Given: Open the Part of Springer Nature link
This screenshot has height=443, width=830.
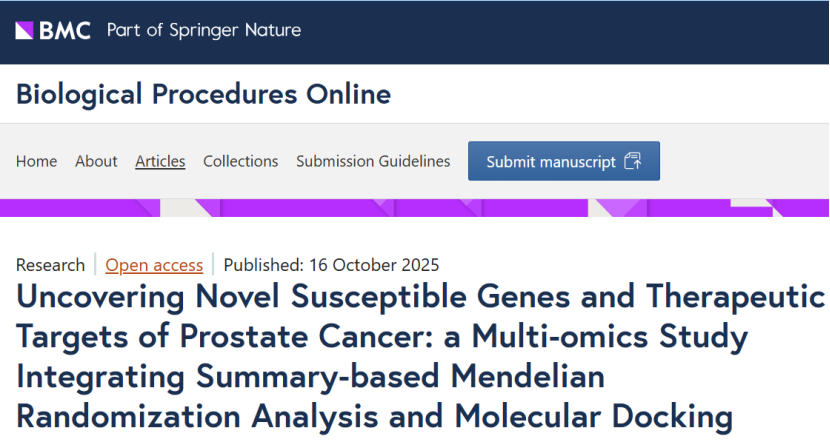Looking at the screenshot, I should 204,30.
